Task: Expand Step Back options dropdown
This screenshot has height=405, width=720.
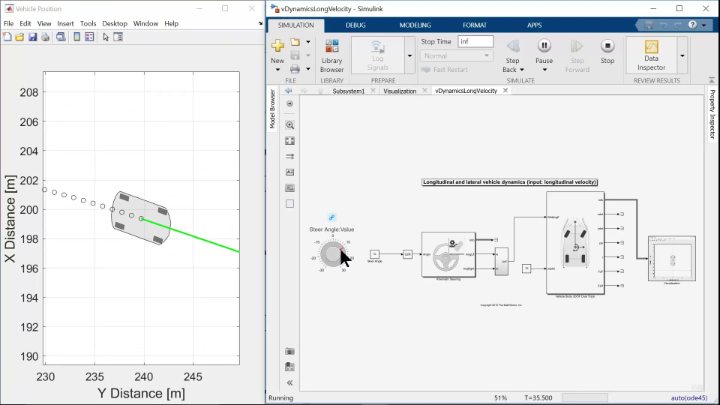Action: click(522, 70)
